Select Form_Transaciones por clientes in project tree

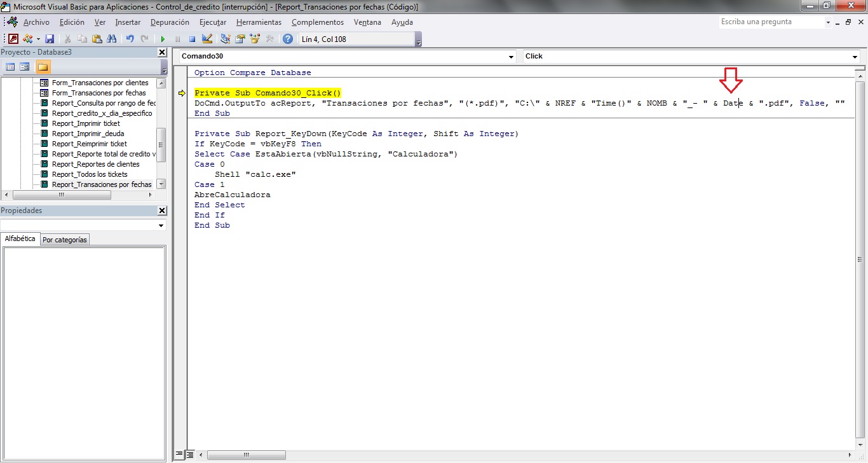click(100, 83)
